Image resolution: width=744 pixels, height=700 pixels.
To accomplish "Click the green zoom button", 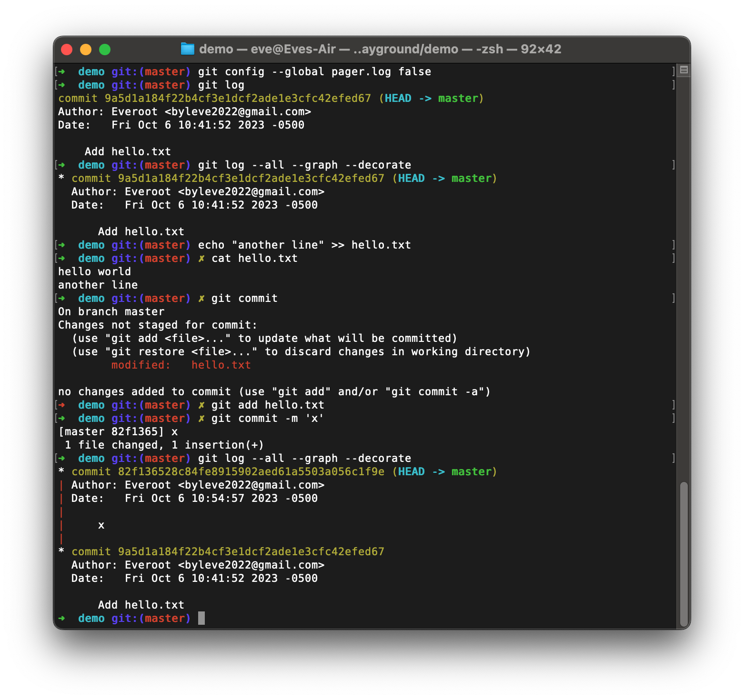I will point(105,49).
